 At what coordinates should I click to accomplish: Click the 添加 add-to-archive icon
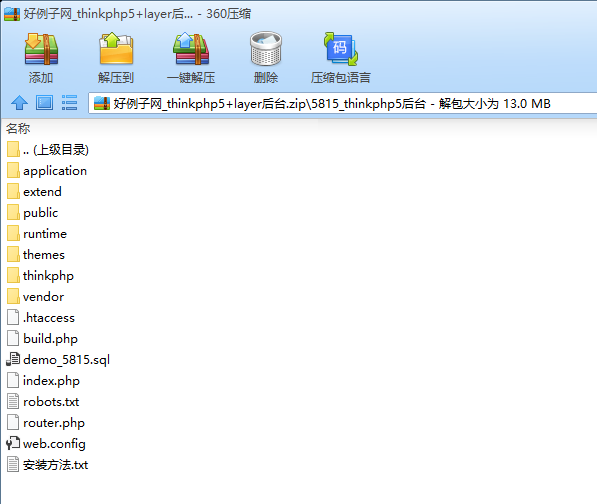(41, 49)
